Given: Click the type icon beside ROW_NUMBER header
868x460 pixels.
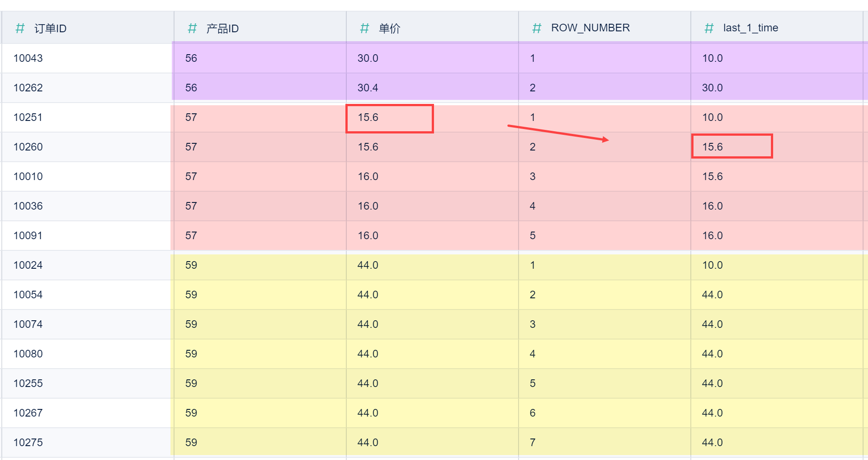Looking at the screenshot, I should click(536, 29).
